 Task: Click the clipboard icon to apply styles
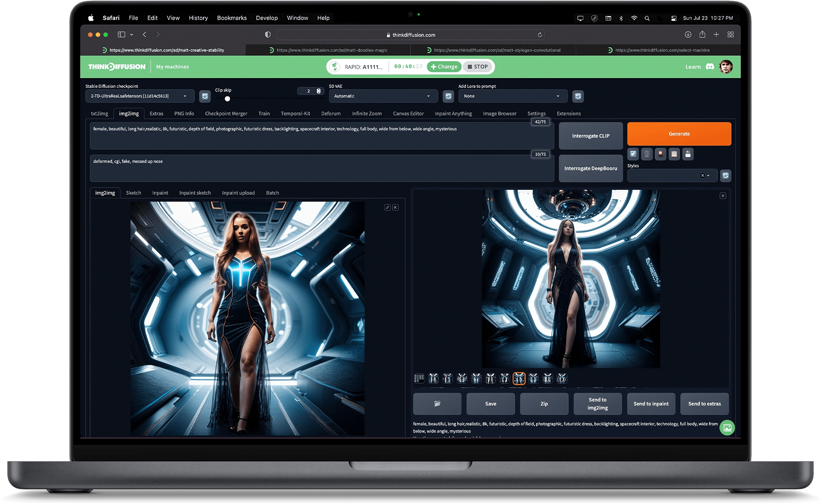674,154
